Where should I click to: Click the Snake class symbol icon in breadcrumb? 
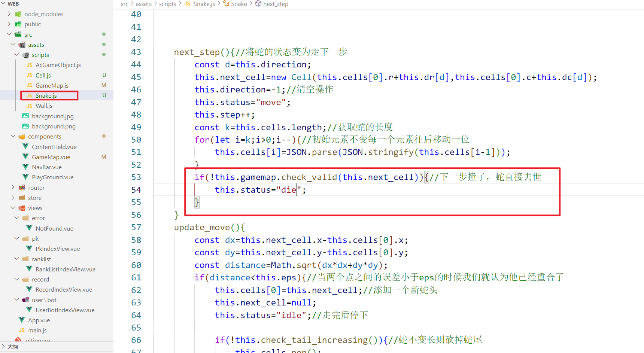pos(226,4)
